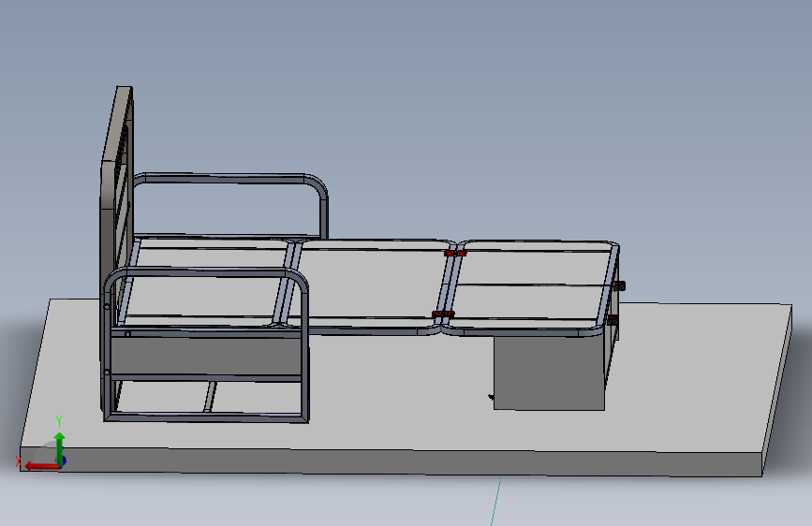Select the grey support box under foot section
This screenshot has width=812, height=526.
click(549, 373)
